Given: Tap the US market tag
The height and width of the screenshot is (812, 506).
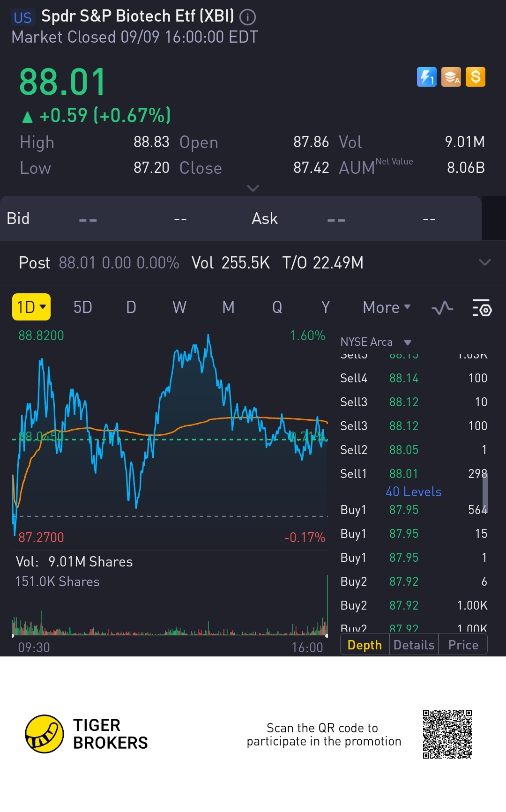Looking at the screenshot, I should point(22,18).
